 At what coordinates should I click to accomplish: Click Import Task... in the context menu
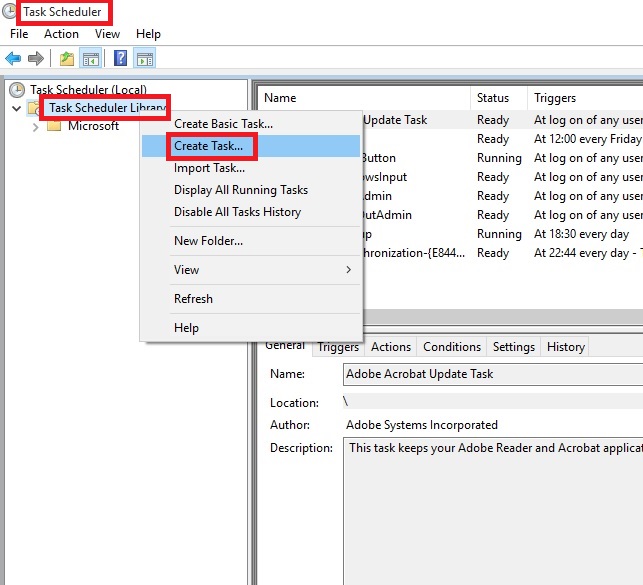(x=209, y=168)
